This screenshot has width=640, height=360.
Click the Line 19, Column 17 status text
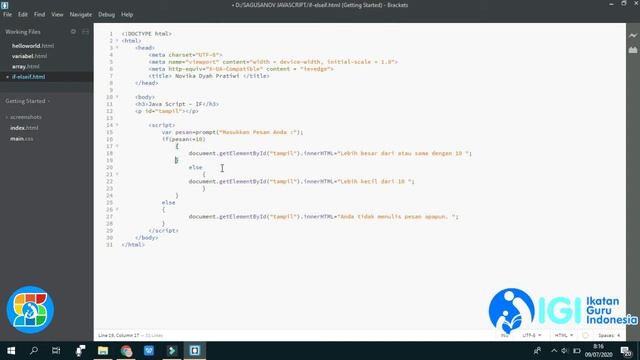point(118,335)
